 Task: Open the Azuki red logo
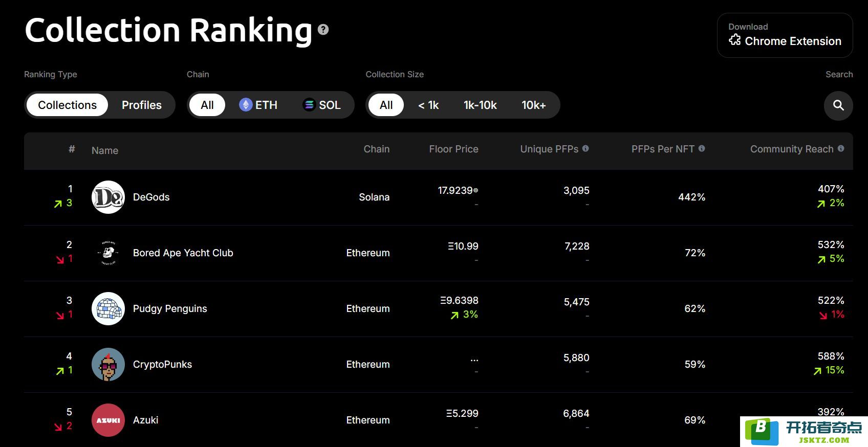click(108, 420)
